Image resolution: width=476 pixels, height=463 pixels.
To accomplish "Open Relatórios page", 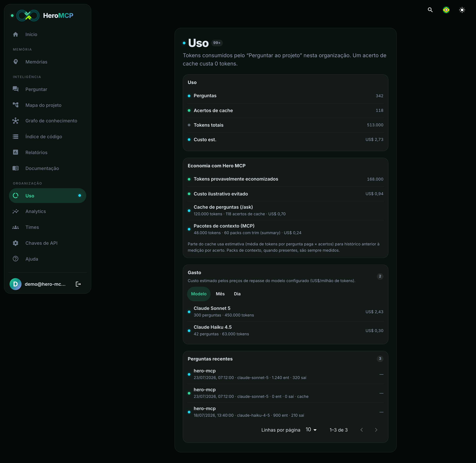I will (48, 152).
